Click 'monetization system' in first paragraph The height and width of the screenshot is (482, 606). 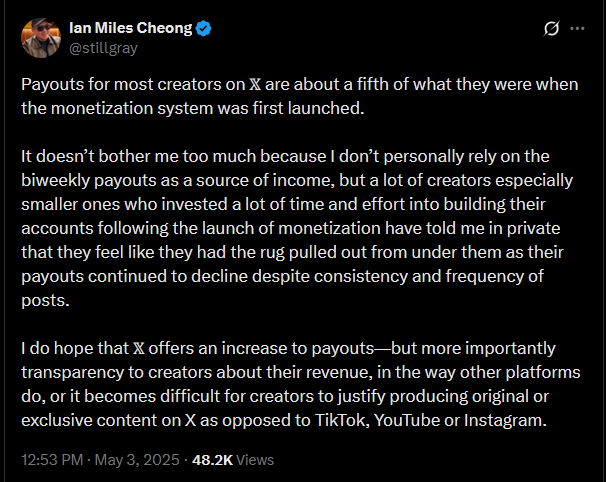coord(131,109)
